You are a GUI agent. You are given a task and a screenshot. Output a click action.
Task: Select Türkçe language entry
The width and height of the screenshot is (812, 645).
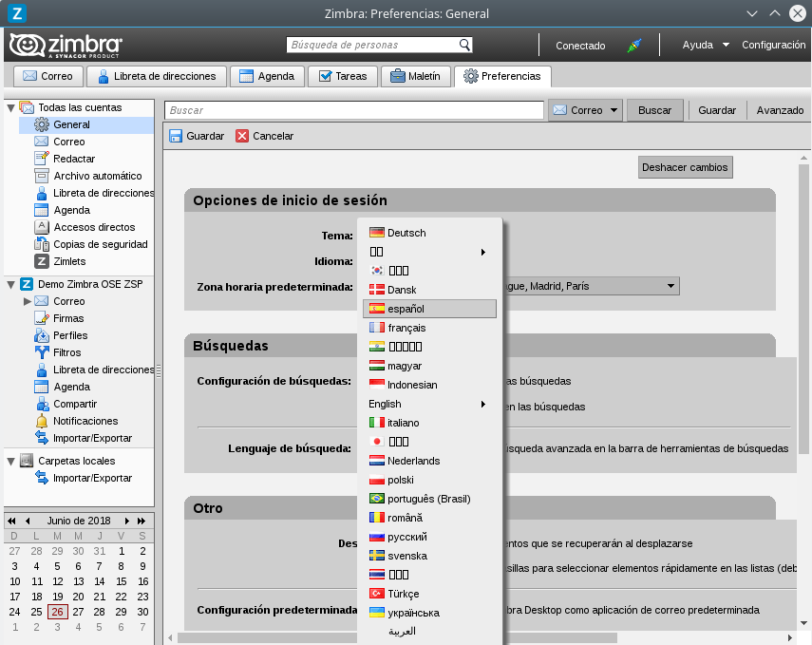(x=429, y=594)
